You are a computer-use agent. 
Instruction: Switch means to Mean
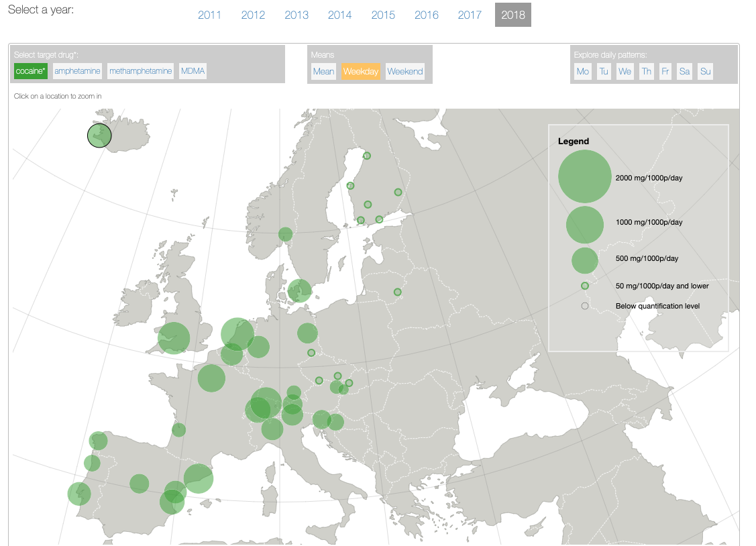tap(323, 71)
